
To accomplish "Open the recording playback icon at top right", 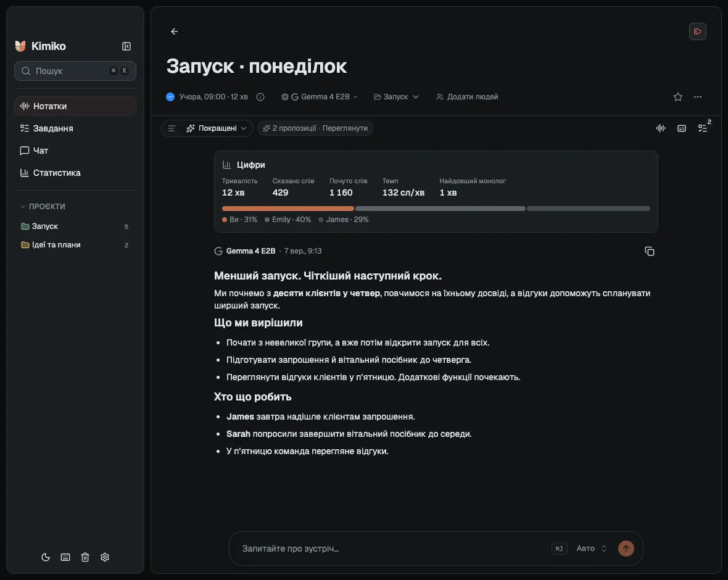I will pos(697,31).
